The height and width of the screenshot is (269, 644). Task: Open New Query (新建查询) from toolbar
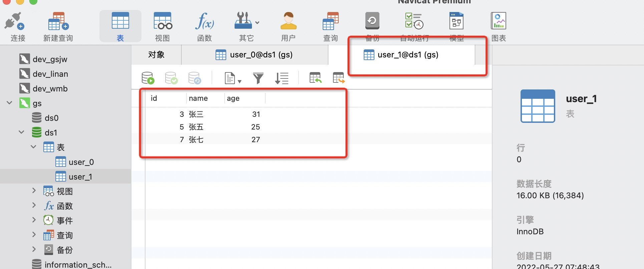tap(58, 21)
